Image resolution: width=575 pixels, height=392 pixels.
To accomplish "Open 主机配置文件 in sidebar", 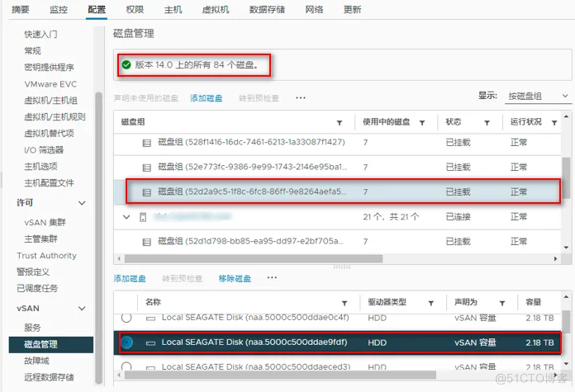I will tap(49, 183).
